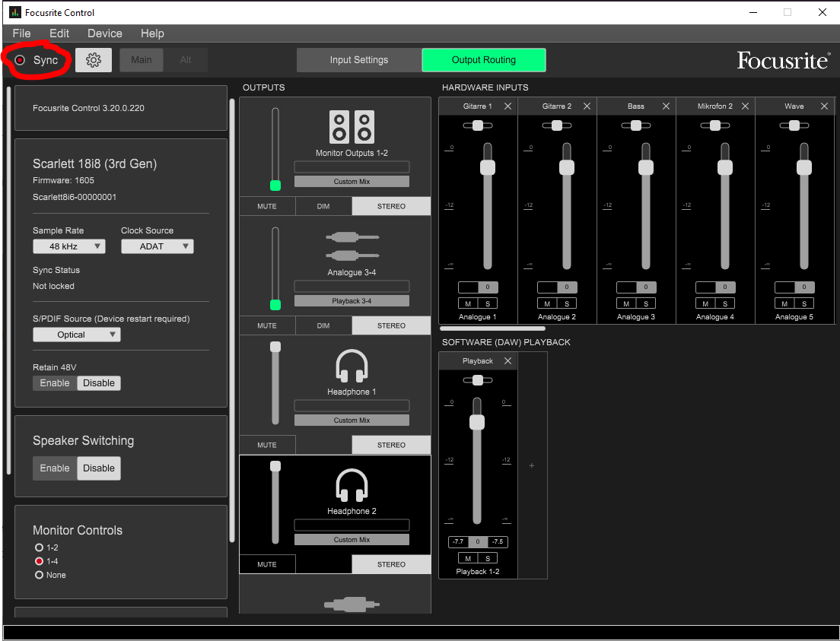Screen dimensions: 840x641
Task: Enable Speaker Switching
Action: tap(55, 468)
